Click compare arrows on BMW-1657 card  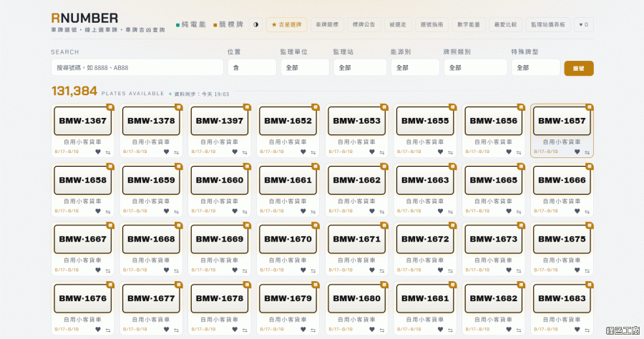pyautogui.click(x=587, y=152)
